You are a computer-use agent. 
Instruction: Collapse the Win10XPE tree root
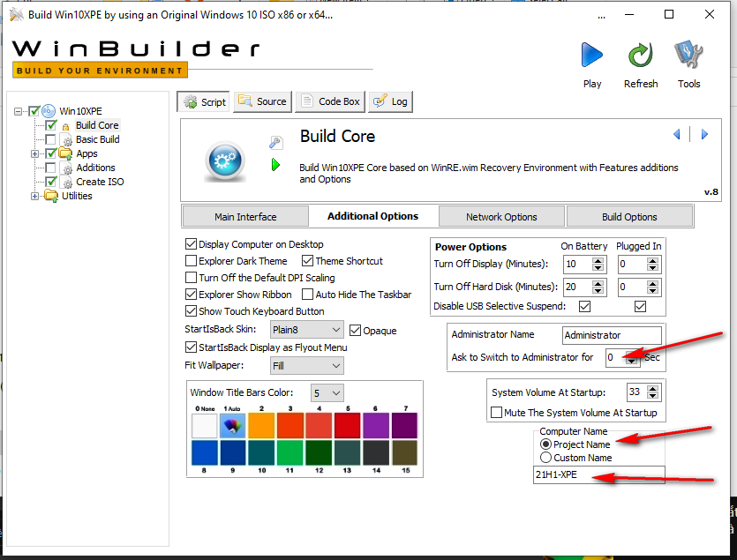coord(18,111)
